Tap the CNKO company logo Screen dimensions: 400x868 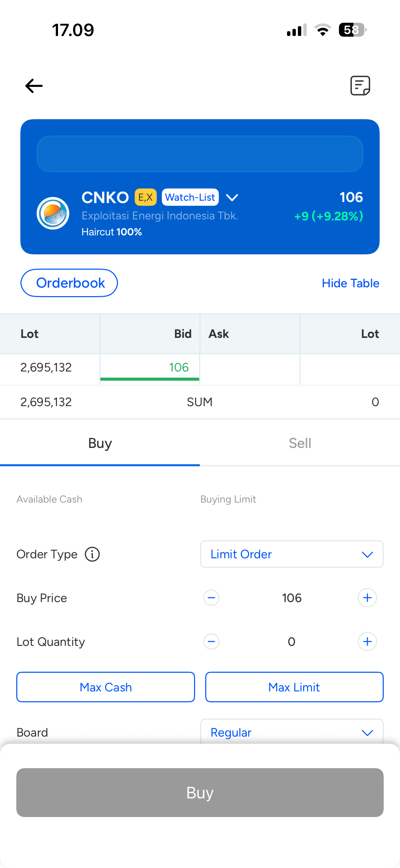pyautogui.click(x=53, y=213)
